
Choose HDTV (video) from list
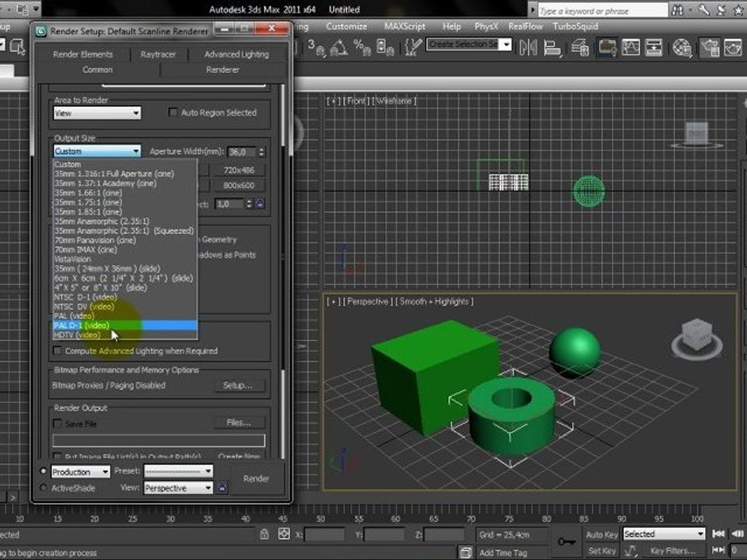coord(125,335)
